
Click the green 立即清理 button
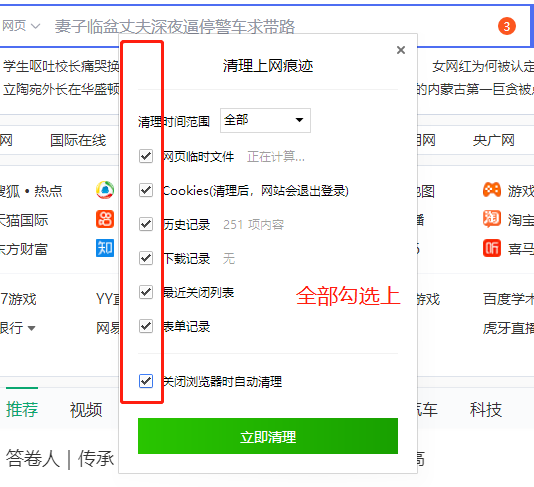tap(268, 436)
